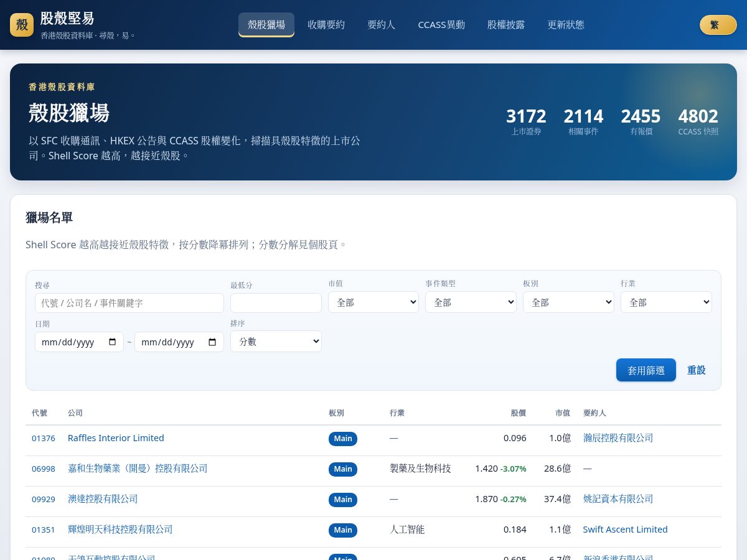Focus the 搜尋 keyword search field
This screenshot has height=560, width=747.
coord(129,303)
